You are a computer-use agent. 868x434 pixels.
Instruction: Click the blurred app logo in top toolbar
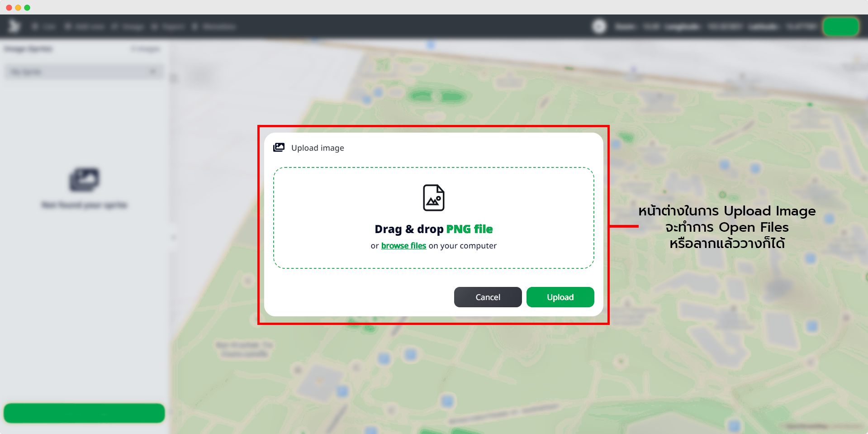coord(14,26)
